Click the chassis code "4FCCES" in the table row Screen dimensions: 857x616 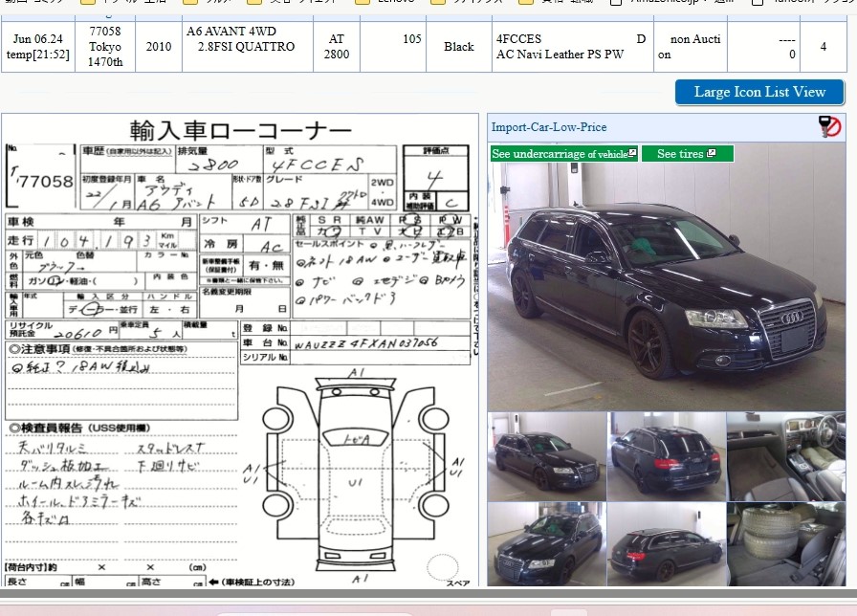click(x=518, y=39)
